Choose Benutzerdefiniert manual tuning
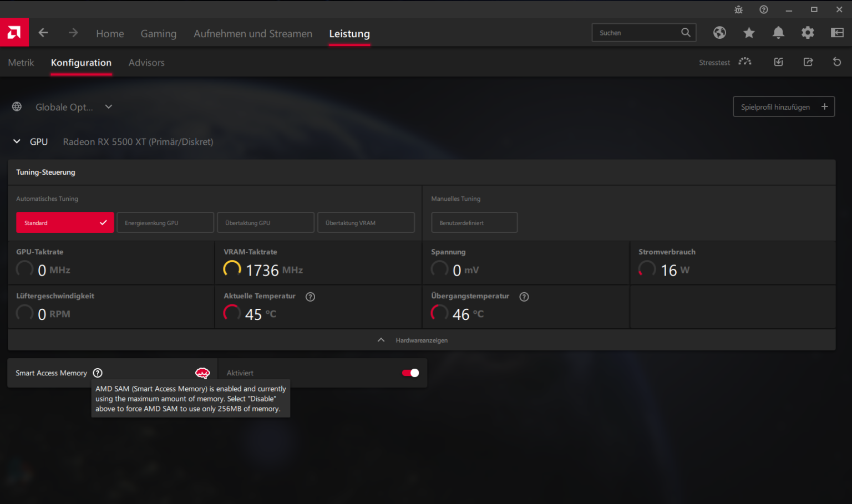Viewport: 852px width, 504px height. coord(474,222)
